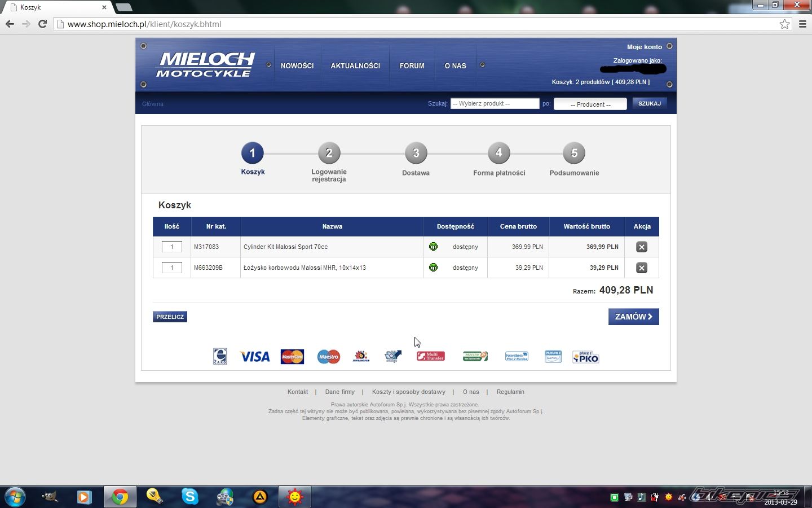Open the Forum menu item
The height and width of the screenshot is (508, 812).
(412, 65)
